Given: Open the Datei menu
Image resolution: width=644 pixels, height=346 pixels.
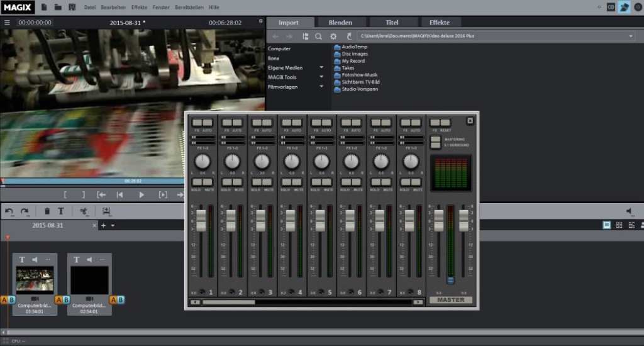Looking at the screenshot, I should tap(90, 8).
